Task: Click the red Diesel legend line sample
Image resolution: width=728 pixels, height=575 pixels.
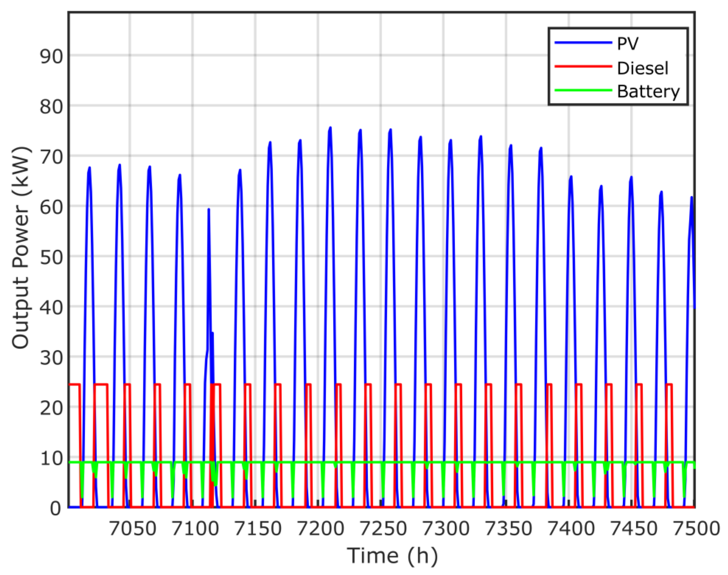Action: pyautogui.click(x=583, y=66)
